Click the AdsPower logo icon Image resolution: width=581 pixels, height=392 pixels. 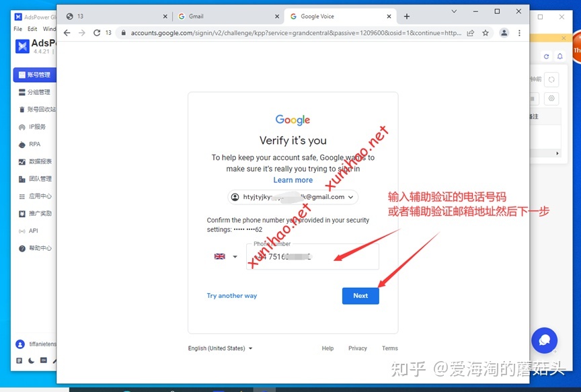22,46
